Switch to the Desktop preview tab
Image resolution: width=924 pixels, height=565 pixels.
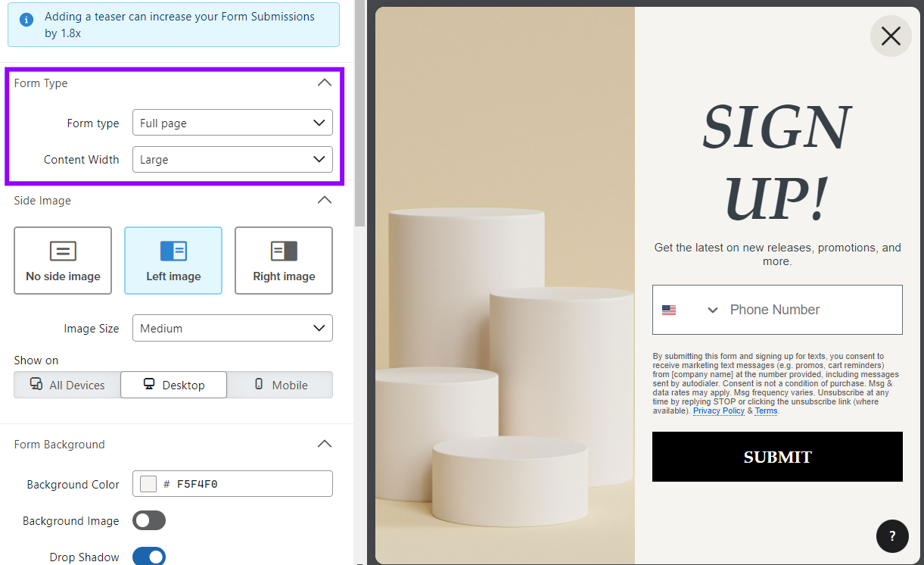(x=173, y=385)
